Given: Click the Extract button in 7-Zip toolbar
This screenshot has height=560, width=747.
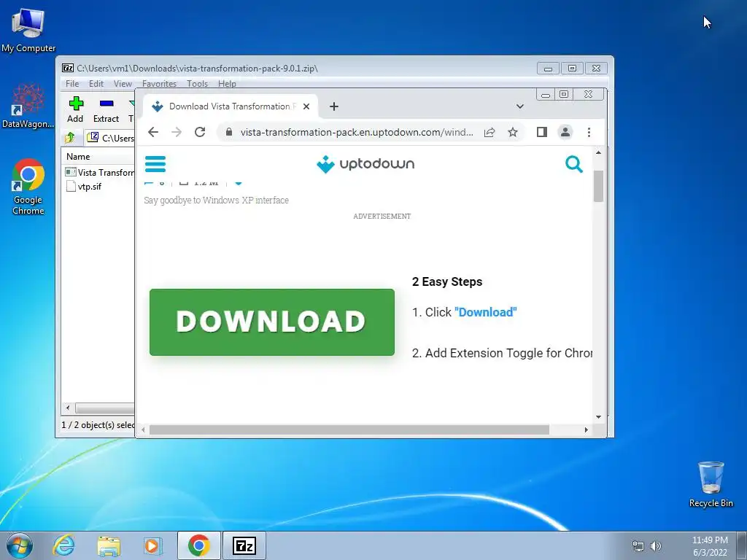Looking at the screenshot, I should 106,109.
